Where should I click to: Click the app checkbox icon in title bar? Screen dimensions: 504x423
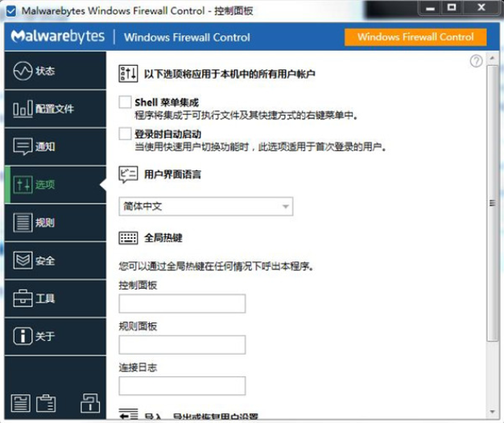pyautogui.click(x=11, y=11)
